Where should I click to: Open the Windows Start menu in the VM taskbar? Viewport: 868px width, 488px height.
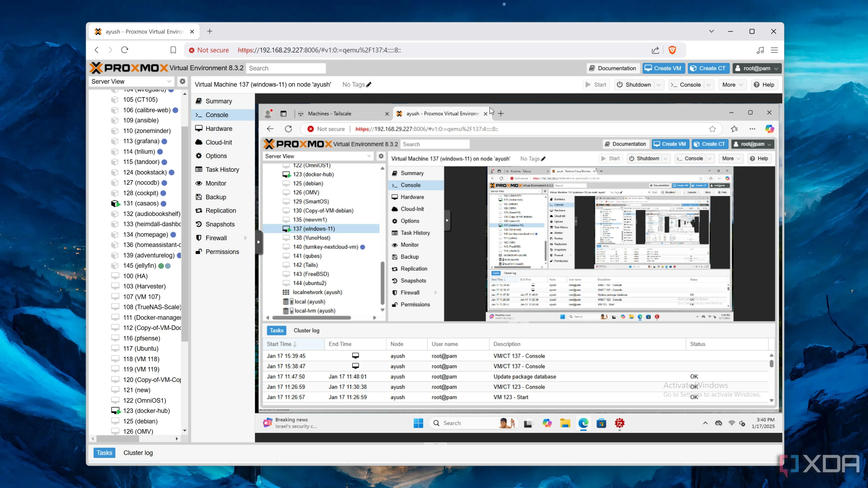pyautogui.click(x=418, y=423)
